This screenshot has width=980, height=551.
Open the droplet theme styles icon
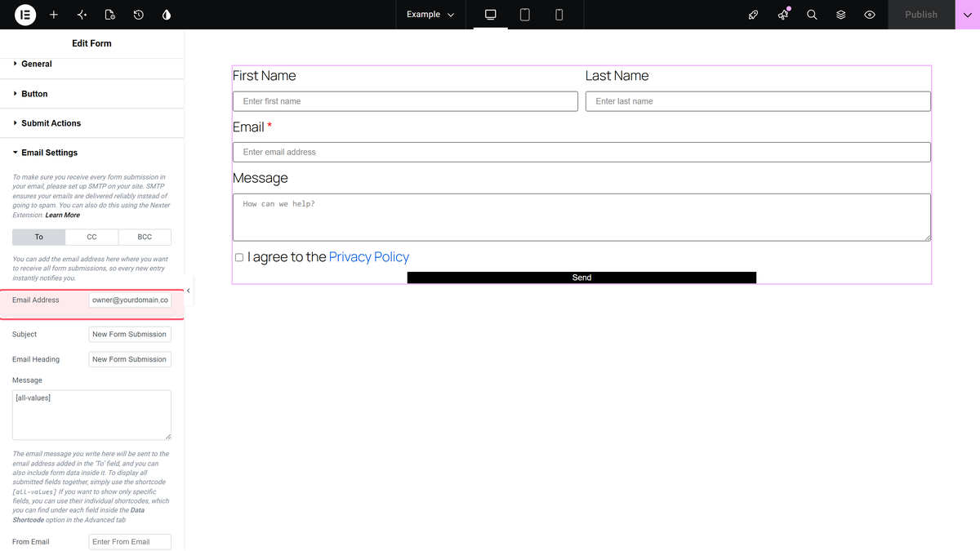167,15
